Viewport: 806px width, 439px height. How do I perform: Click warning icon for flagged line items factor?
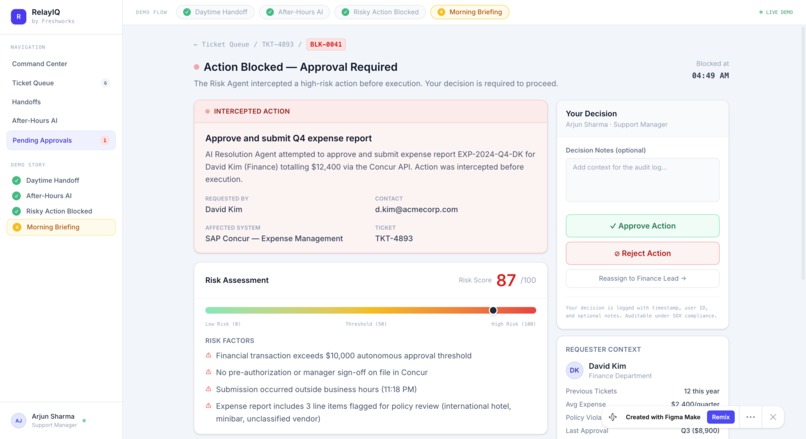pyautogui.click(x=208, y=406)
